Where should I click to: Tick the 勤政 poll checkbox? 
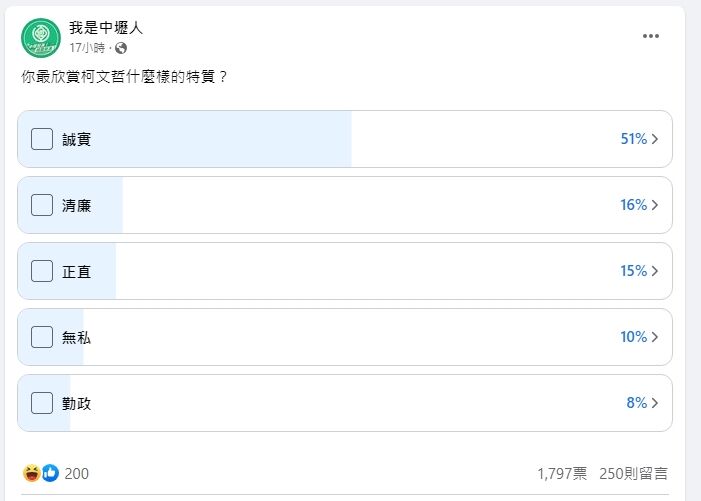(x=42, y=403)
